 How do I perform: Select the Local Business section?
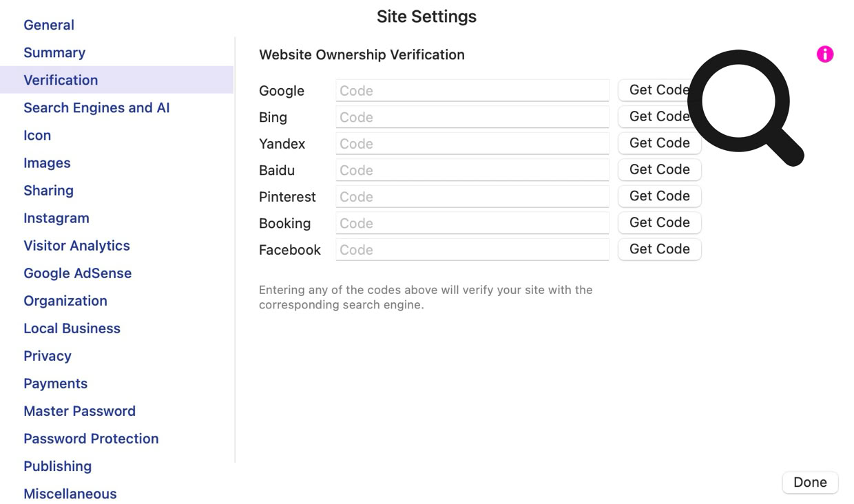[72, 328]
